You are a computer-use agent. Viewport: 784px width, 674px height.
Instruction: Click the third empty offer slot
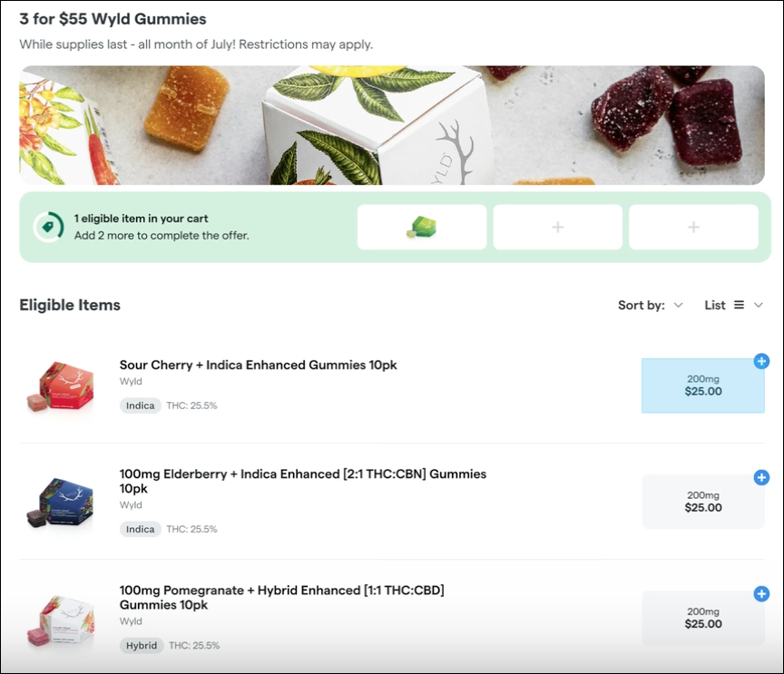[x=693, y=227]
